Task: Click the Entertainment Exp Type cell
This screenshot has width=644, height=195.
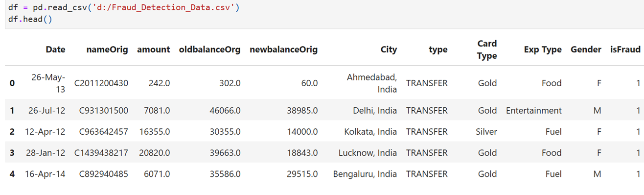Action: (534, 111)
